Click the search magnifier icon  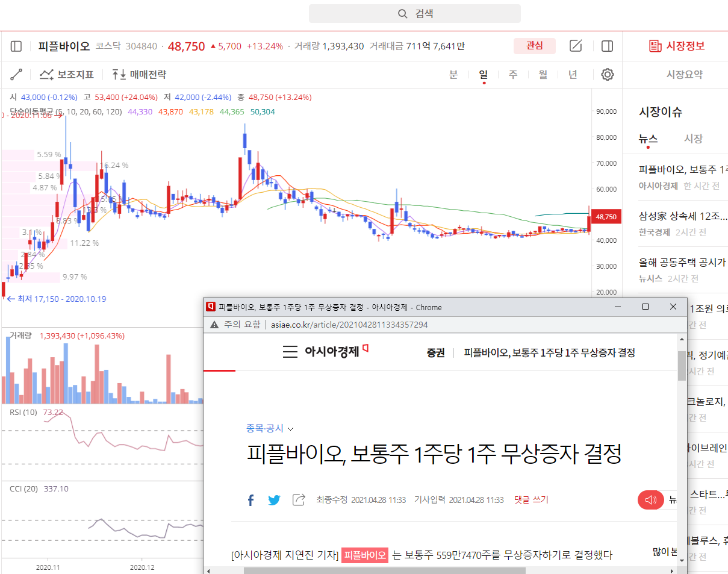[x=403, y=14]
